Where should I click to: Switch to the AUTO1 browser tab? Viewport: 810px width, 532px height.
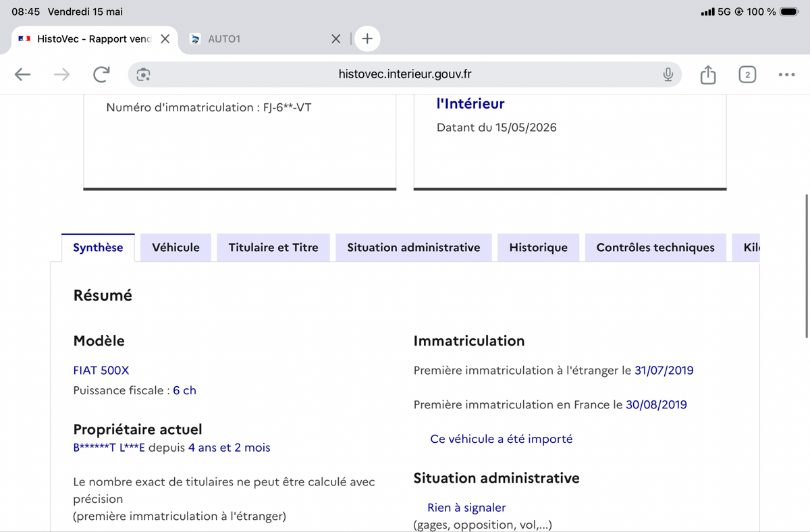click(x=267, y=39)
